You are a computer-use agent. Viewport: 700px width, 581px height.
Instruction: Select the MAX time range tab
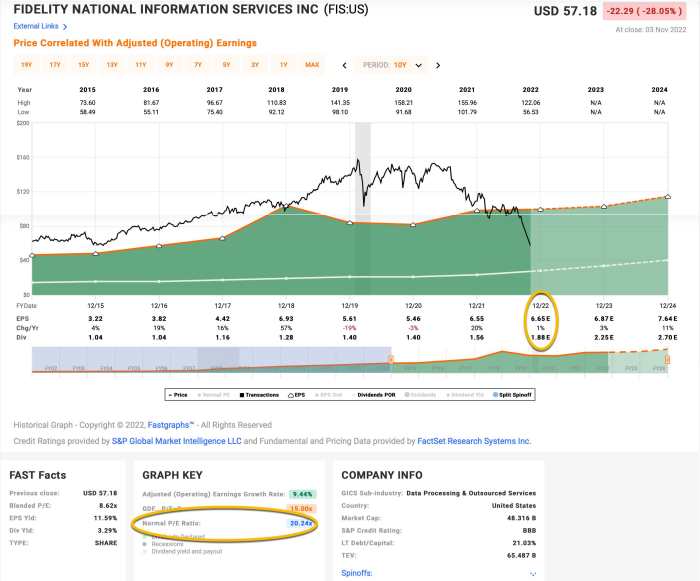pos(312,65)
